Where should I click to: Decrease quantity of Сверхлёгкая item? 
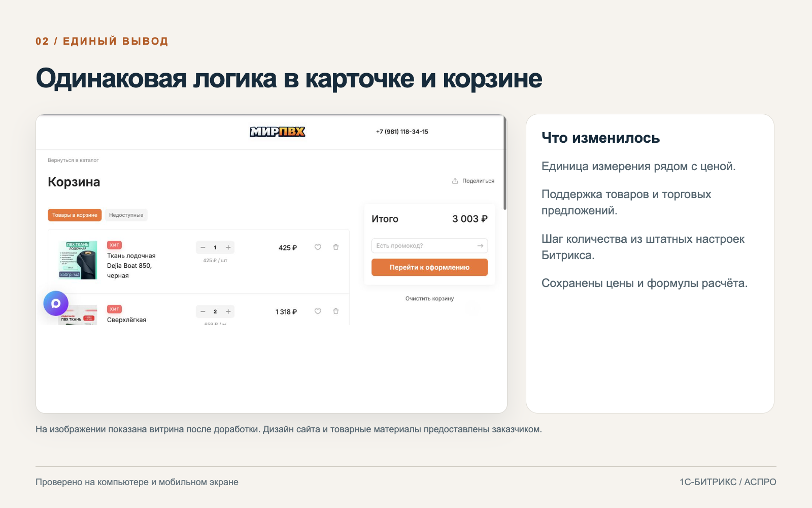[x=202, y=311]
